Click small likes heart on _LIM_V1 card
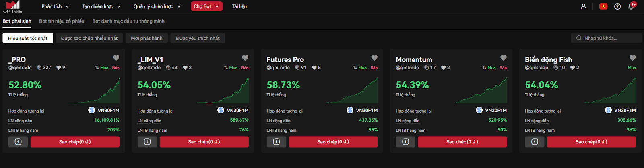The image size is (644, 168). tap(185, 68)
